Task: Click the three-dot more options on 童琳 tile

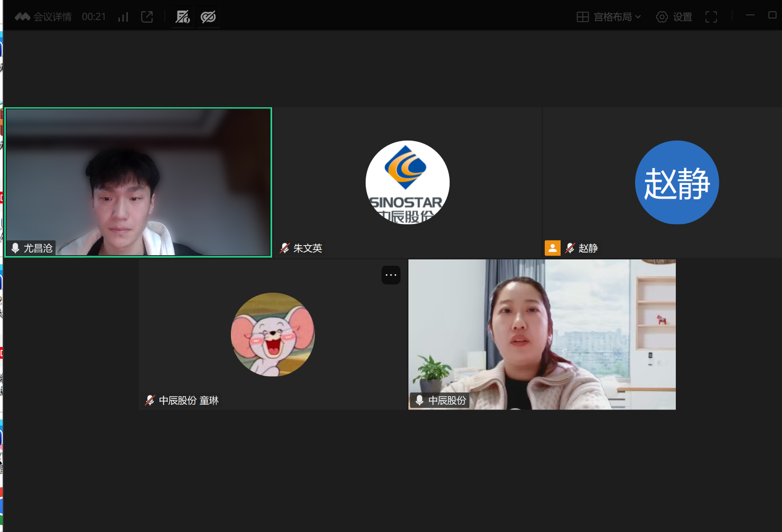Action: (x=391, y=275)
